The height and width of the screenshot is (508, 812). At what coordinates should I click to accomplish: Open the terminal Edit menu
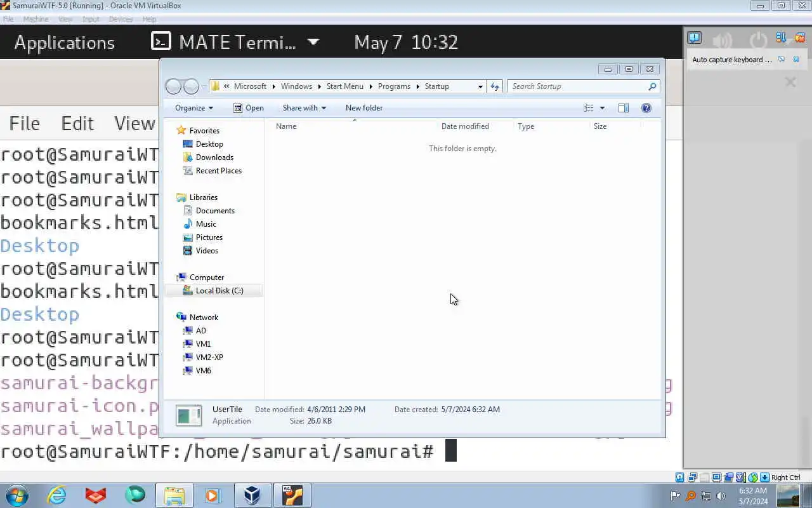click(77, 123)
